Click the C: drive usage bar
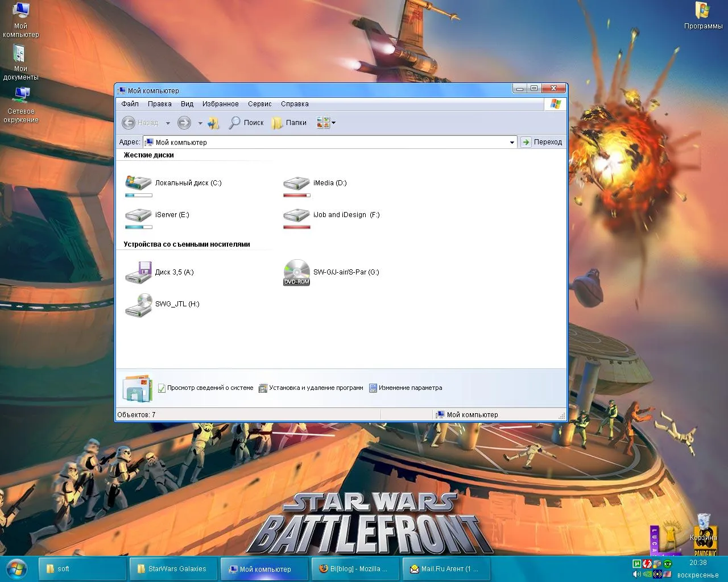The width and height of the screenshot is (728, 582). click(138, 195)
